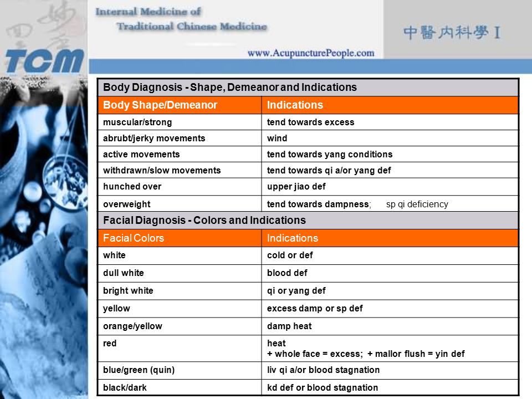
Task: Select 'sp qi deficiency' text
Action: tap(417, 204)
